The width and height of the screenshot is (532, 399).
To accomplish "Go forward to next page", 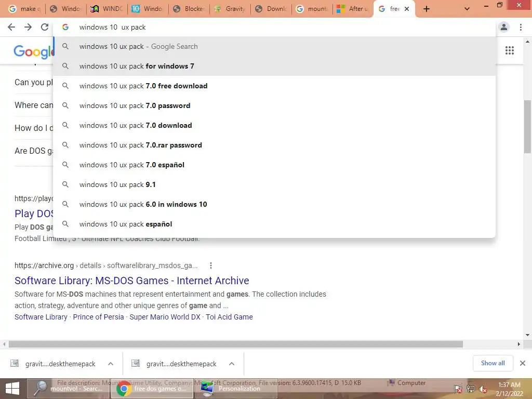I will click(x=28, y=27).
